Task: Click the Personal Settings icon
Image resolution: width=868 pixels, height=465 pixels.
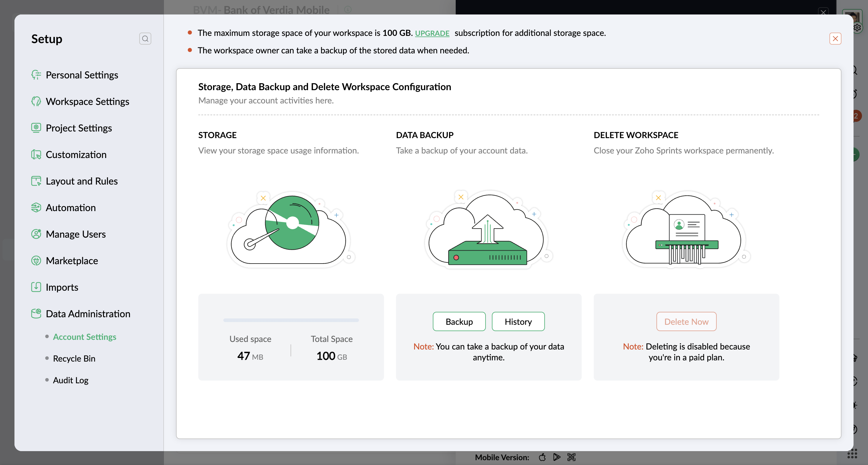Action: (36, 74)
